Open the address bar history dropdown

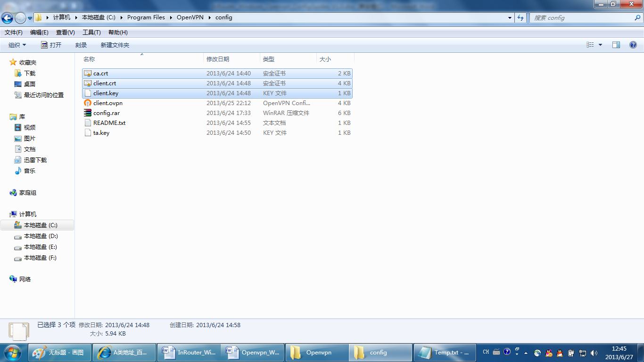tap(510, 18)
